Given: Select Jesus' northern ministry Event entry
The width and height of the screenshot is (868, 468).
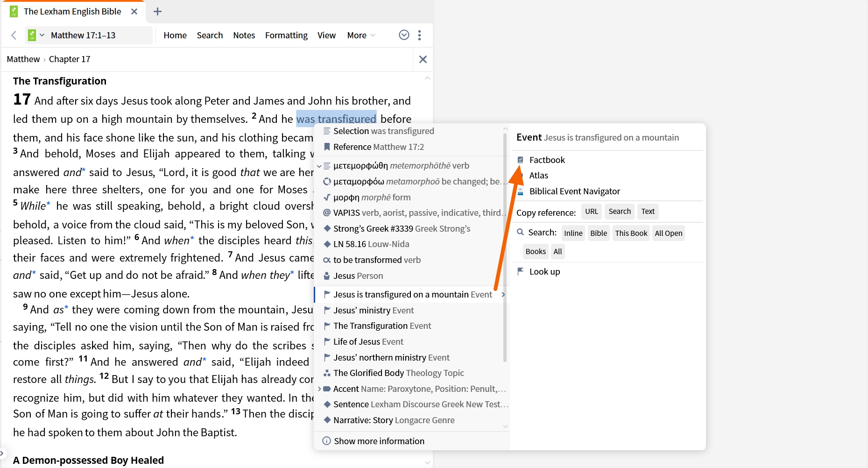Looking at the screenshot, I should tap(411, 357).
